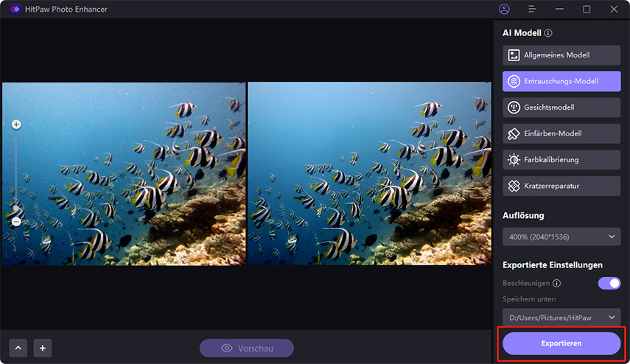
Task: Click the Vorschau preview button
Action: tap(246, 348)
